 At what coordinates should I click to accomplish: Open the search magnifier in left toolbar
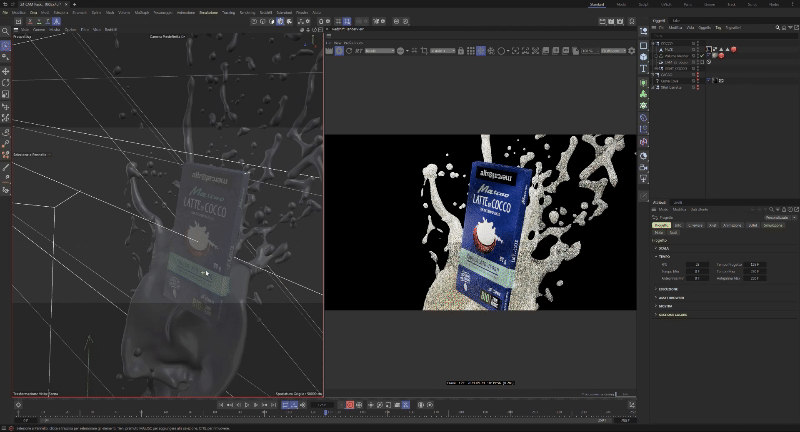point(6,32)
